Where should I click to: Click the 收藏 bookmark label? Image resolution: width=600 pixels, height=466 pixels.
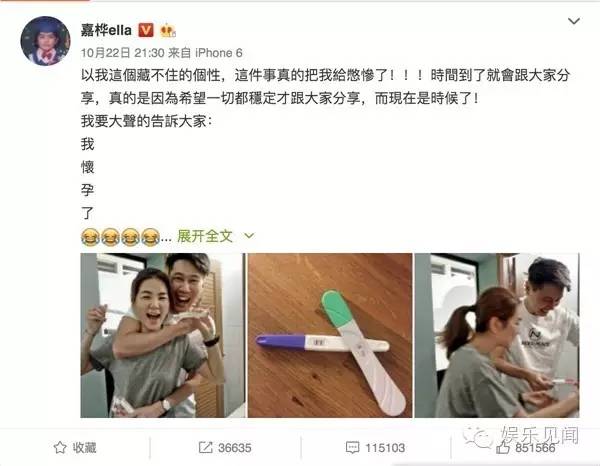[85, 447]
